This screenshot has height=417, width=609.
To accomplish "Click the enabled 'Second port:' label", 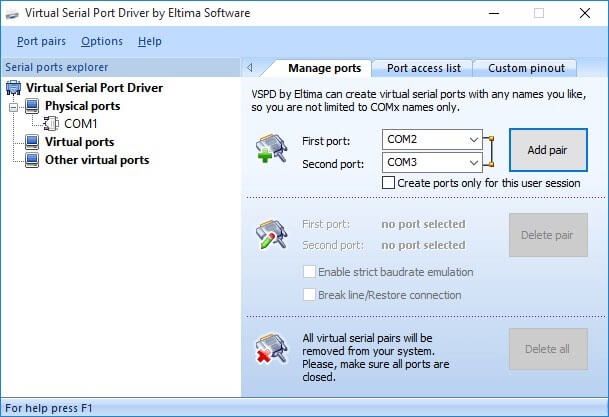I will tap(333, 164).
